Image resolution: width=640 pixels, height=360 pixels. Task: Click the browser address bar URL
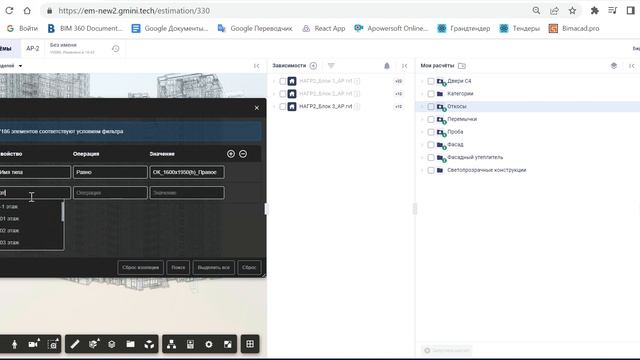pyautogui.click(x=134, y=11)
